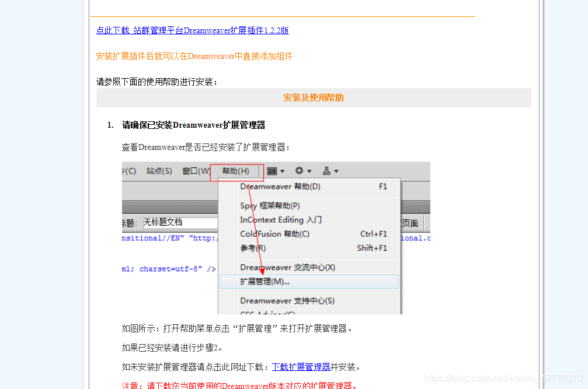588x389 pixels.
Task: Click the 无标题文档 title field
Action: pos(180,222)
